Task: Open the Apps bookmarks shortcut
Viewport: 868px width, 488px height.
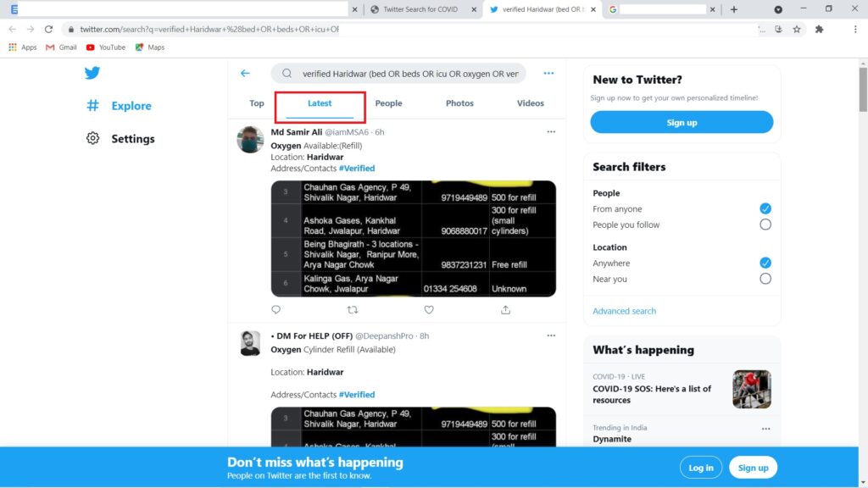Action: tap(23, 47)
